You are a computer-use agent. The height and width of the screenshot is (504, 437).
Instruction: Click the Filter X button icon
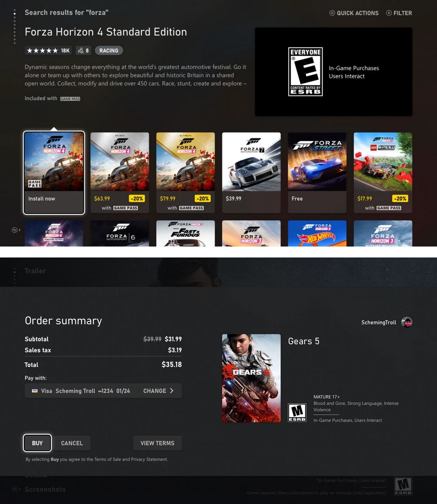pos(389,13)
